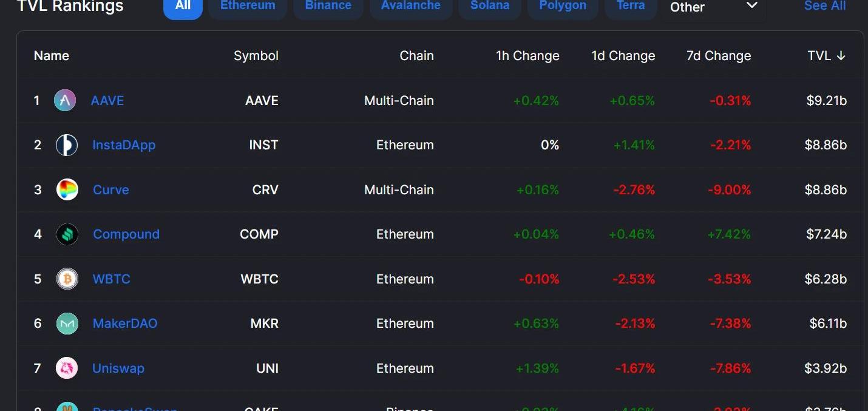Click the AAVE protocol logo icon

tap(65, 100)
